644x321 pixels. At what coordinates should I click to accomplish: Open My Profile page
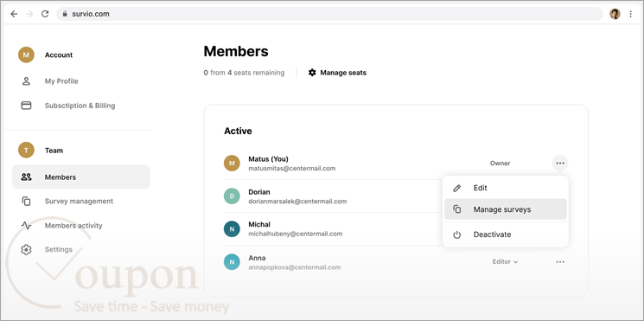[61, 81]
